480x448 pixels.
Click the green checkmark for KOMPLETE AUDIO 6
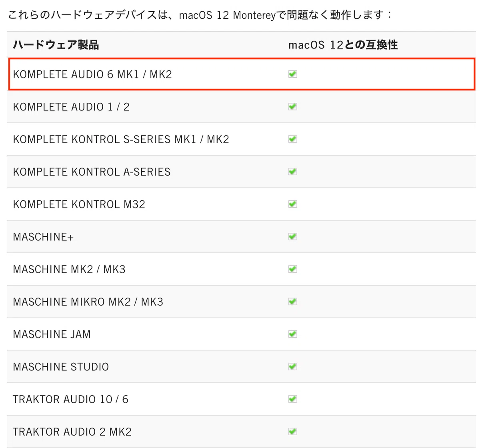[293, 74]
